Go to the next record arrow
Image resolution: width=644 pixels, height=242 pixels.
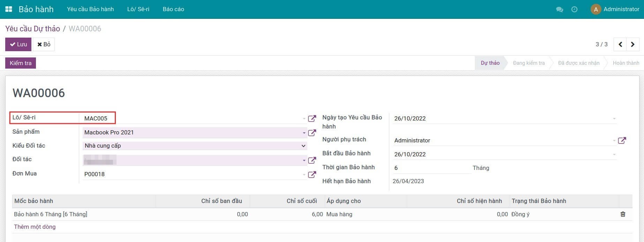coord(632,44)
